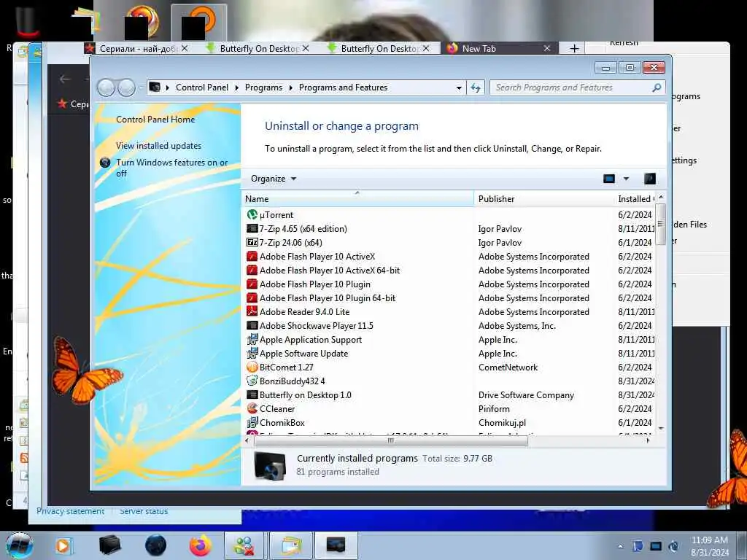Click Adobe Reader 9.4.0 Lite icon
Image resolution: width=747 pixels, height=560 pixels.
click(x=252, y=311)
